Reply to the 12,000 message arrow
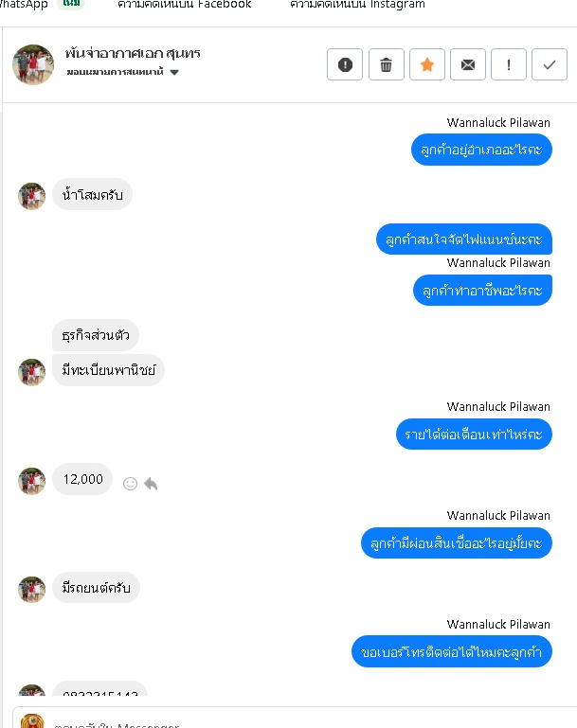577x728 pixels. pyautogui.click(x=151, y=484)
